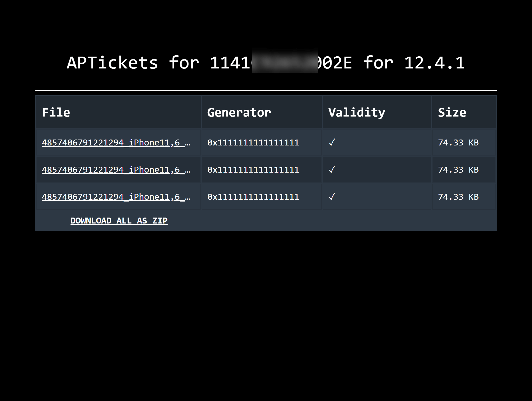Click the first row 74.33 KB size

(458, 143)
